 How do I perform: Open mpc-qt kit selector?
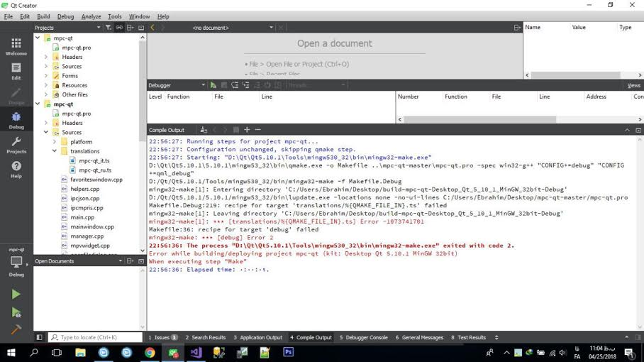[x=16, y=262]
